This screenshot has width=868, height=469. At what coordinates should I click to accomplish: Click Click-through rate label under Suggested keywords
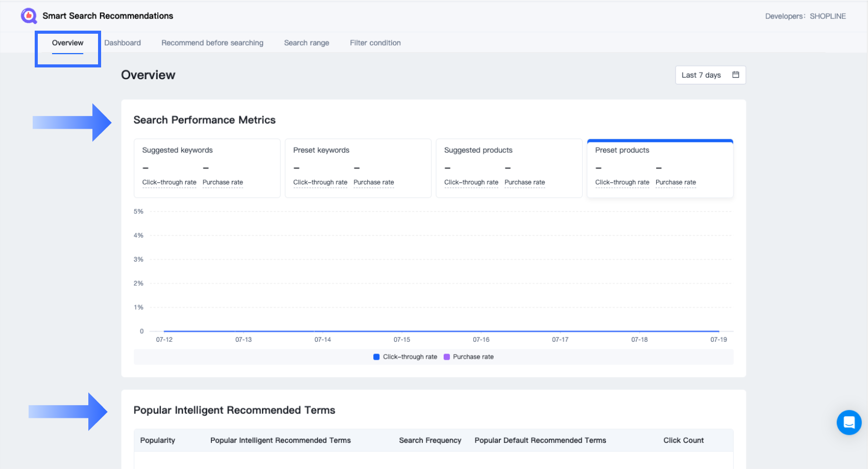pos(169,182)
